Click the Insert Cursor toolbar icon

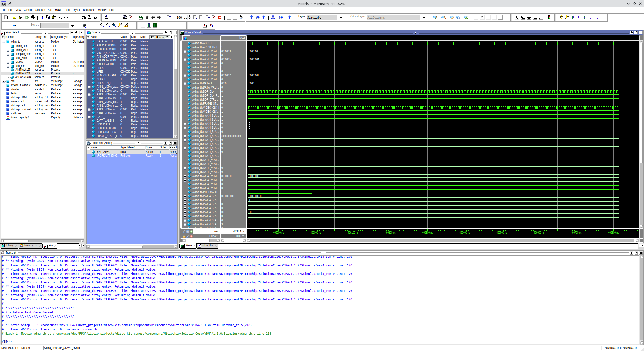(x=561, y=17)
